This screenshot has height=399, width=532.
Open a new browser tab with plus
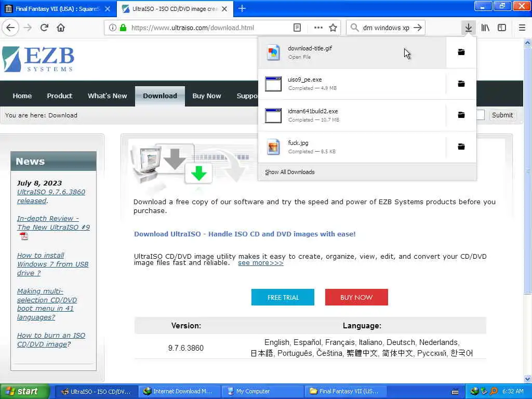click(x=242, y=8)
